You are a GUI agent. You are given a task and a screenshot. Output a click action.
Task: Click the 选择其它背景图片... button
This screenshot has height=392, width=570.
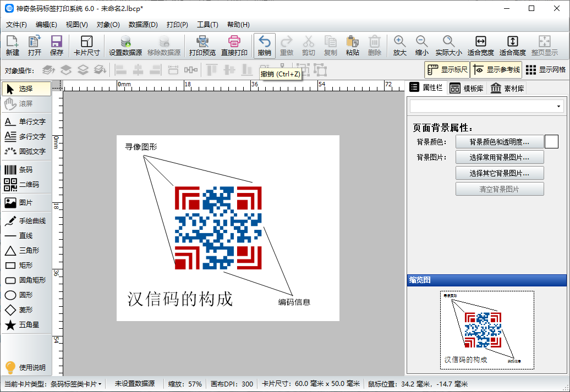coord(500,173)
